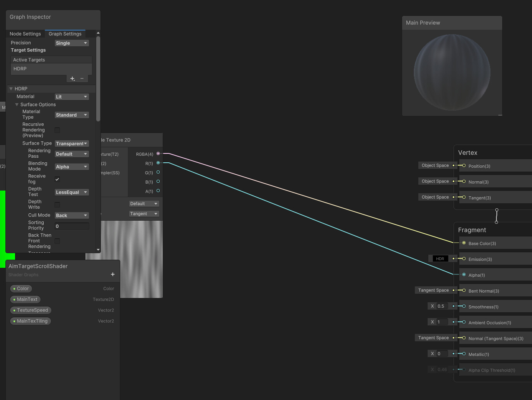Viewport: 532px width, 400px height.
Task: Click the Shader Graphs category subtitle
Action: pyautogui.click(x=24, y=275)
